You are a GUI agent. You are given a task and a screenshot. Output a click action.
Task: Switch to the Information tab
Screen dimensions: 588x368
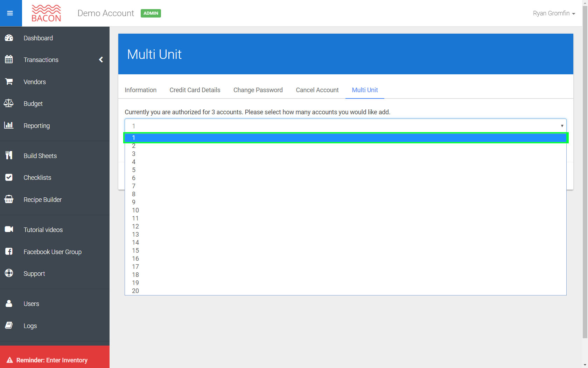click(x=141, y=90)
